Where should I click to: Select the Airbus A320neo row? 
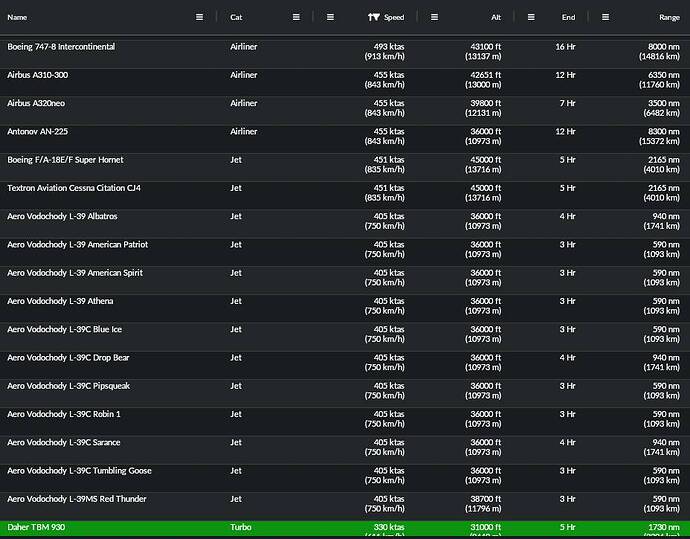[x=39, y=103]
